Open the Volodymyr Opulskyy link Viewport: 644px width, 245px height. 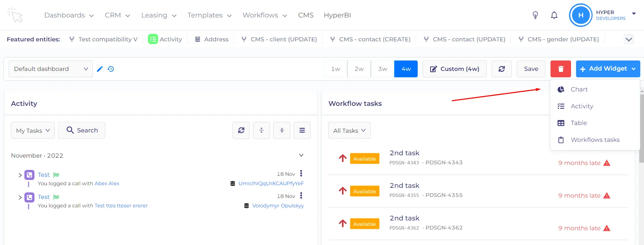point(278,206)
